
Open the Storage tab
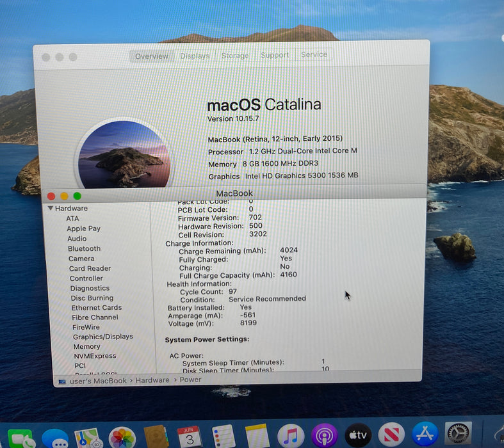click(235, 55)
